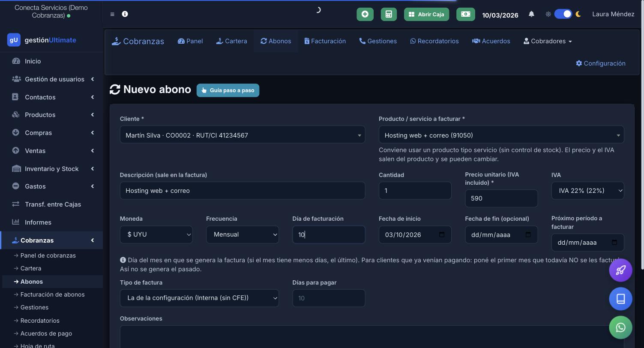Click the Cantidad input field
This screenshot has height=348, width=644.
[415, 191]
